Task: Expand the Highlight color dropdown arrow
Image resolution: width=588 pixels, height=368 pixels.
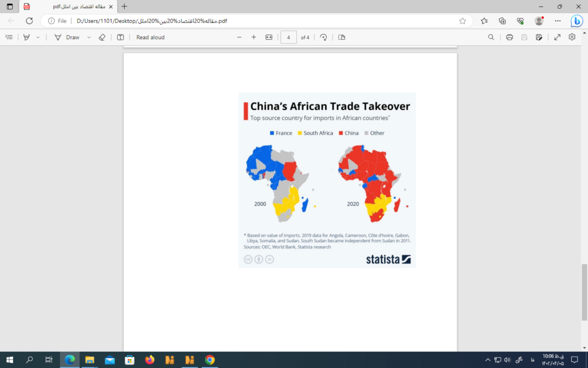Action: 38,37
